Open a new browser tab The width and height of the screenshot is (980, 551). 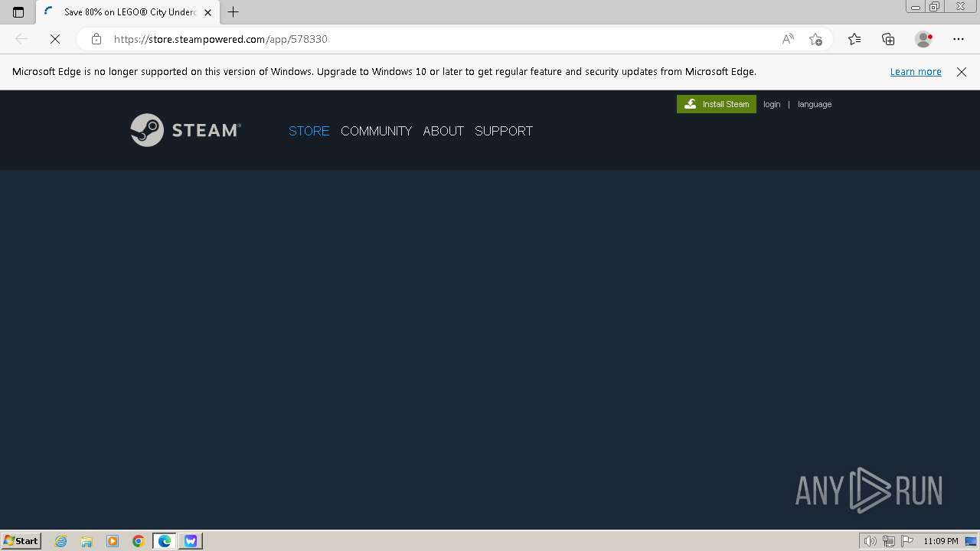[x=234, y=12]
